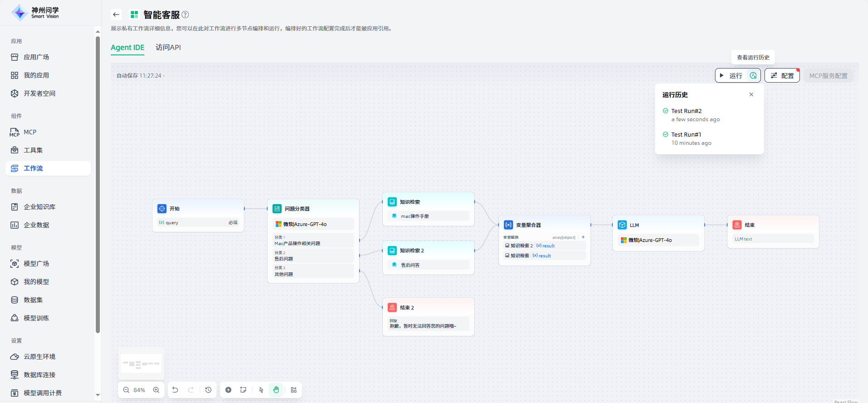Open 企业知识库 in the sidebar
Screen dimensions: 868x403
click(x=39, y=207)
